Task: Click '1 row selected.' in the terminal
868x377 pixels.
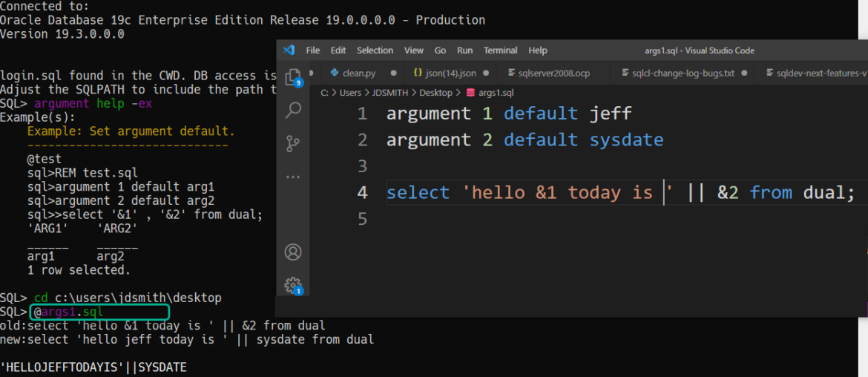Action: 79,270
